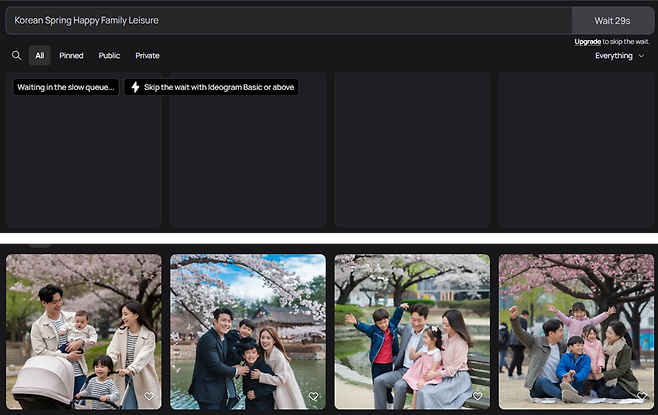Click the Wait 29s button
658x415 pixels.
point(612,21)
